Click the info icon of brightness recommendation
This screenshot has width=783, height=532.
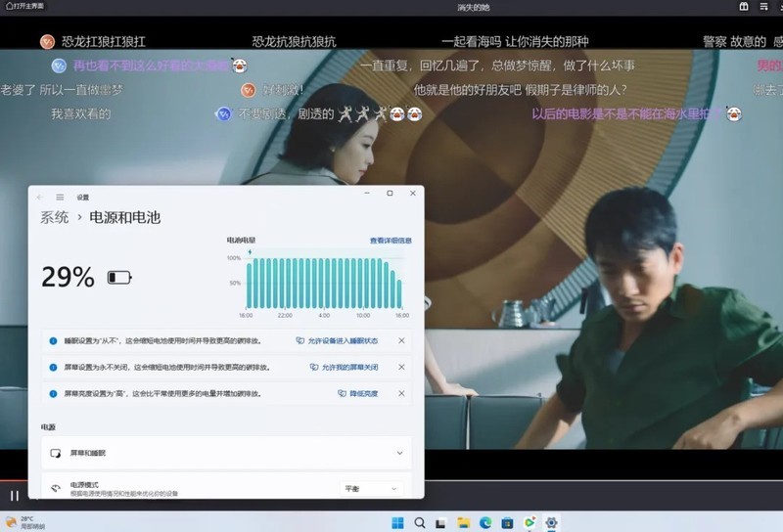coord(53,394)
